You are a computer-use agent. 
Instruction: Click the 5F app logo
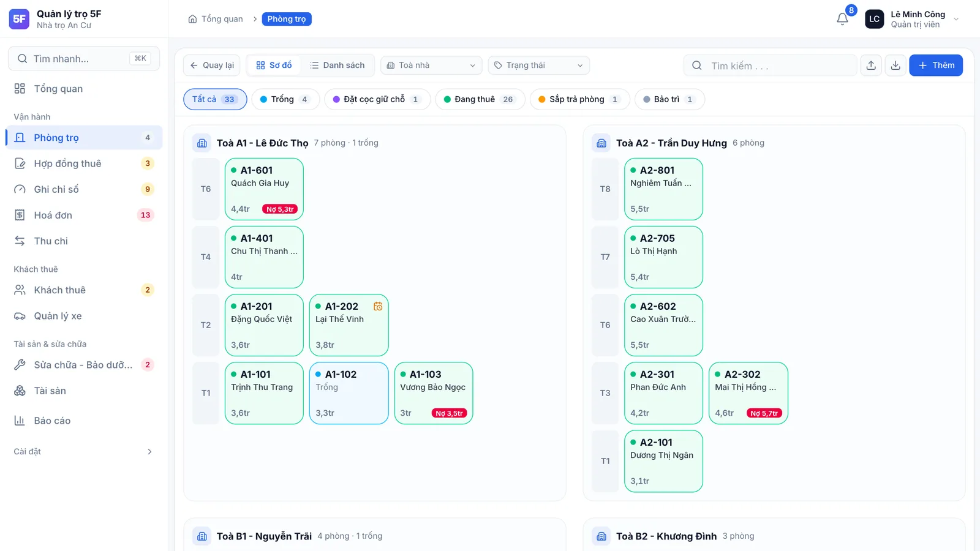tap(19, 19)
